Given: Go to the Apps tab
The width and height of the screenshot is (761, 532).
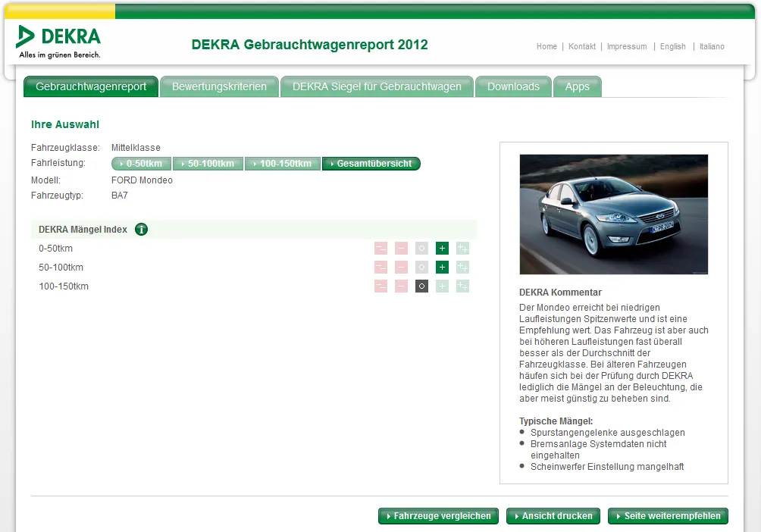Looking at the screenshot, I should 577,86.
